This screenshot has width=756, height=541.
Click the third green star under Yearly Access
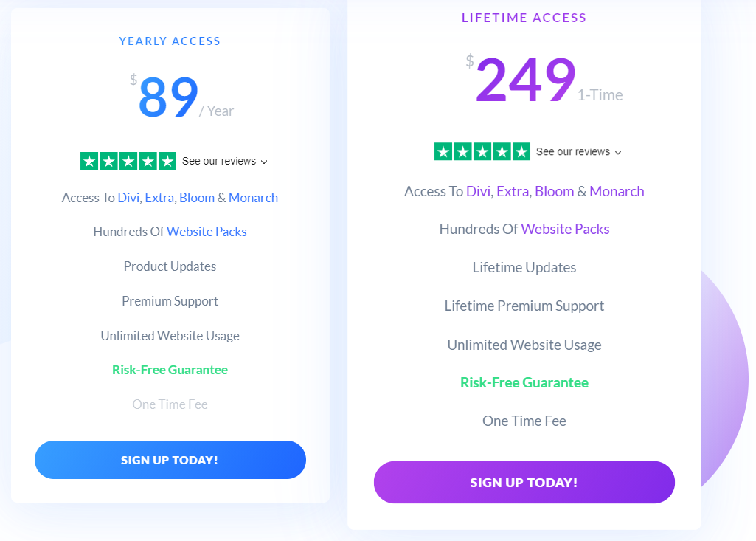click(128, 161)
